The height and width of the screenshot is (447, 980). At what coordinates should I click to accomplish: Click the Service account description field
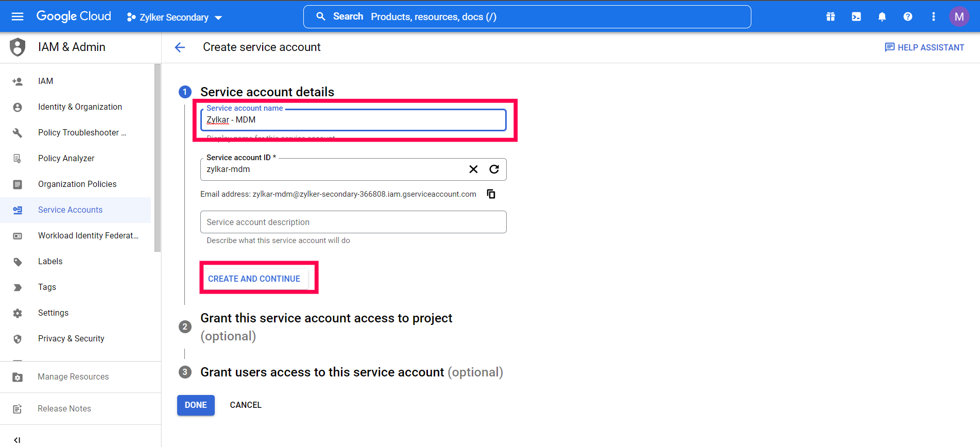[x=353, y=222]
